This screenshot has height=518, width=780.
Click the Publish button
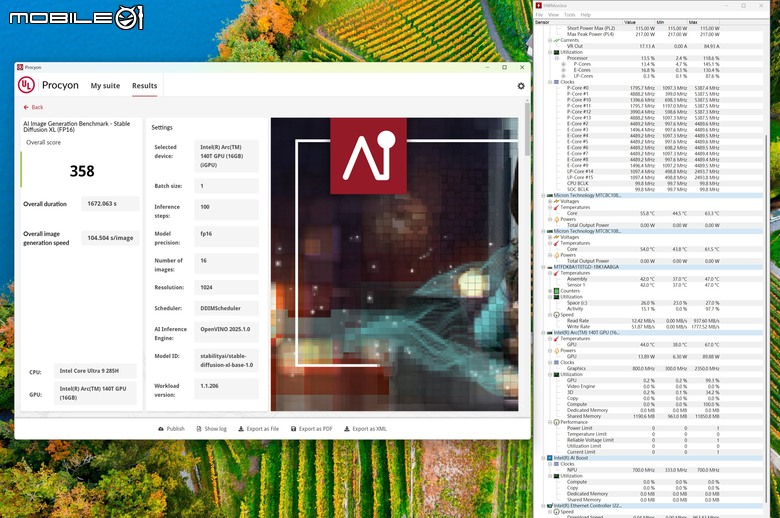pyautogui.click(x=171, y=429)
